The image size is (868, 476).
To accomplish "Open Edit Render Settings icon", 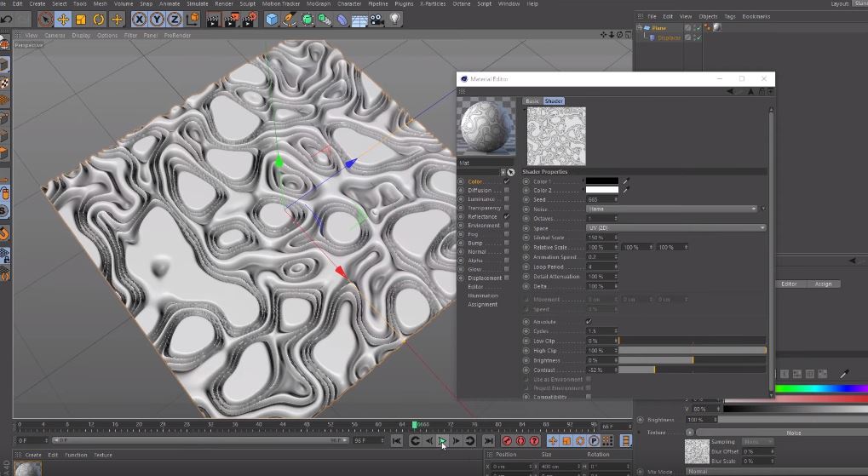I will coord(250,20).
